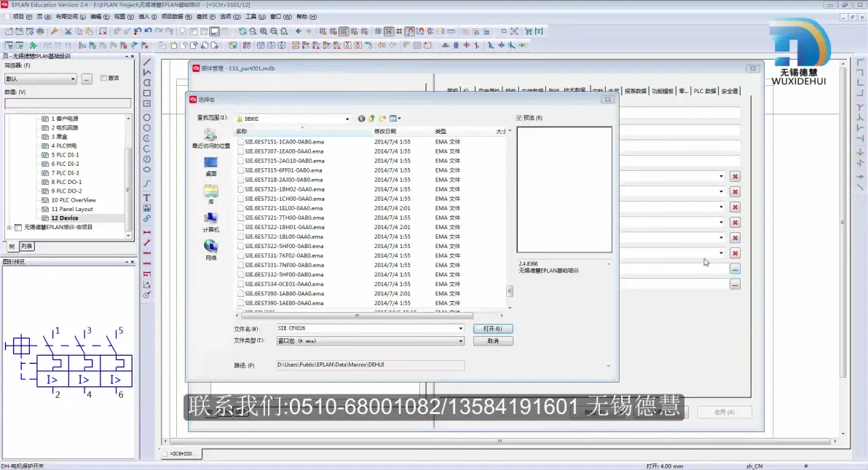Open the view menu icon in file dialog
868x470 pixels.
[395, 119]
